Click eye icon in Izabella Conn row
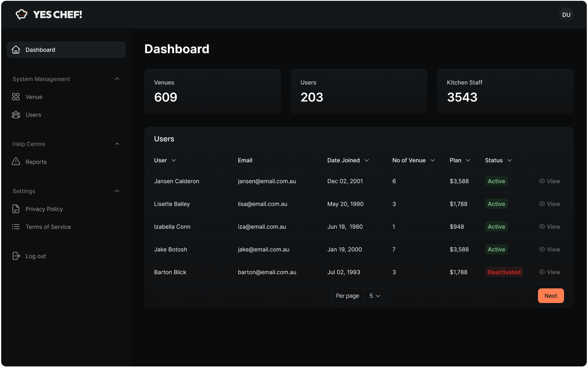 pyautogui.click(x=542, y=227)
